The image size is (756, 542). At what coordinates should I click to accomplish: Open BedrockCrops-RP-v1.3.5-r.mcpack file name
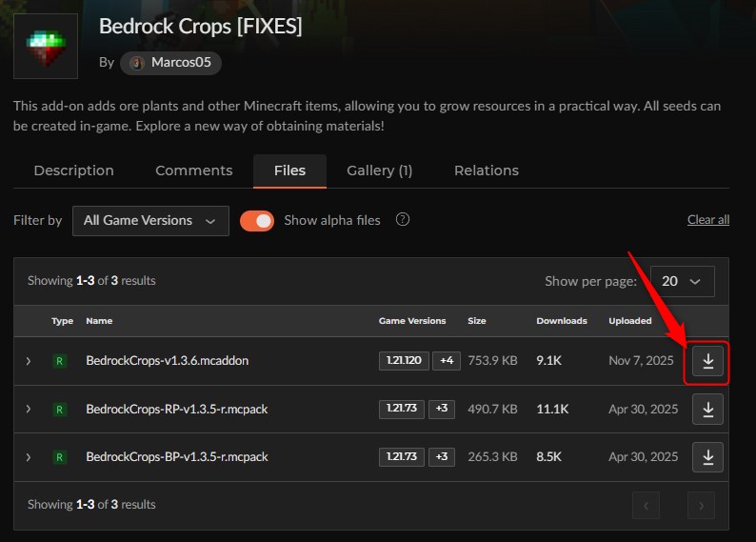click(x=177, y=410)
